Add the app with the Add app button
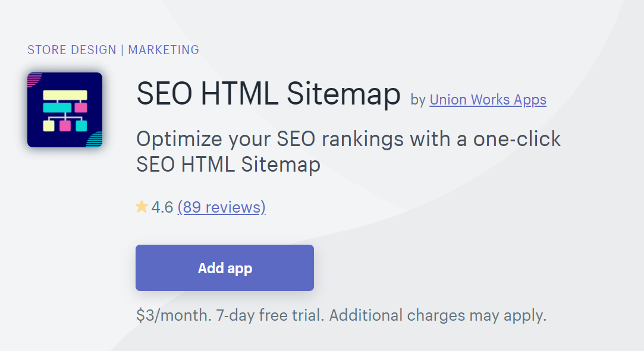 pos(225,268)
